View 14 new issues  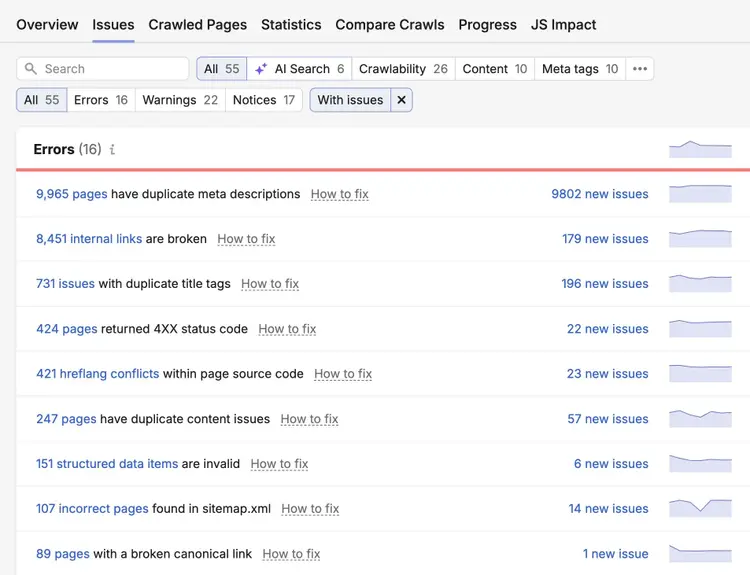[608, 509]
